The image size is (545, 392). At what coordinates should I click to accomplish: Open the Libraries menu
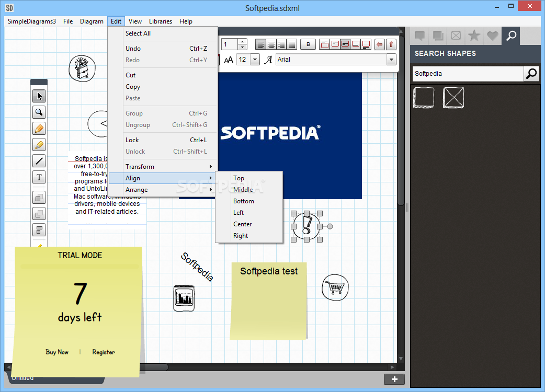pos(160,21)
